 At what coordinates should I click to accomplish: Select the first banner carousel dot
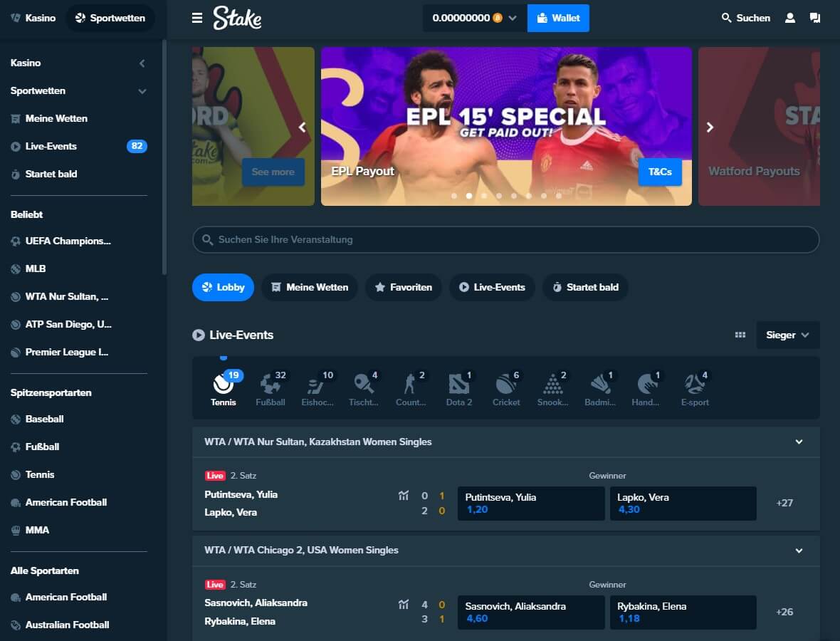point(454,196)
